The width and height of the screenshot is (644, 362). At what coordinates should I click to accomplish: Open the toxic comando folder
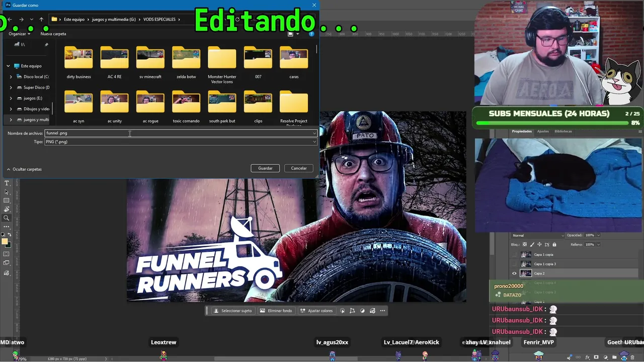[186, 107]
